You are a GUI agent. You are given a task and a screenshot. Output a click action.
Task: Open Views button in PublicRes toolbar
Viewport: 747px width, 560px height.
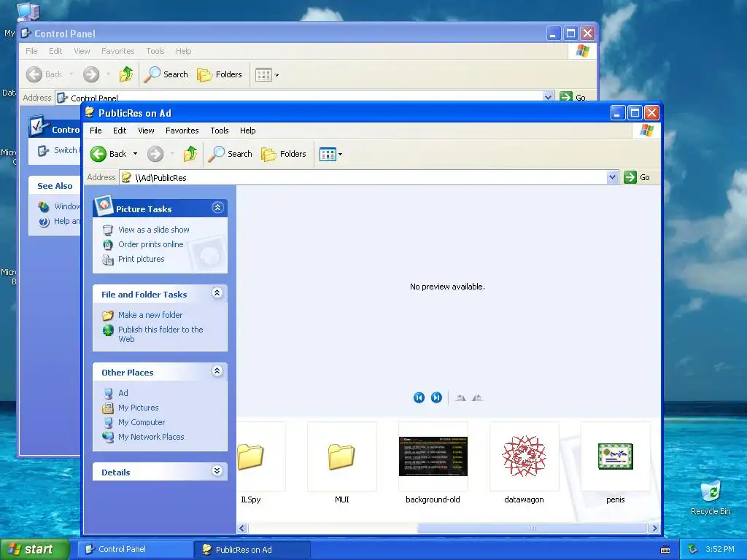(331, 154)
